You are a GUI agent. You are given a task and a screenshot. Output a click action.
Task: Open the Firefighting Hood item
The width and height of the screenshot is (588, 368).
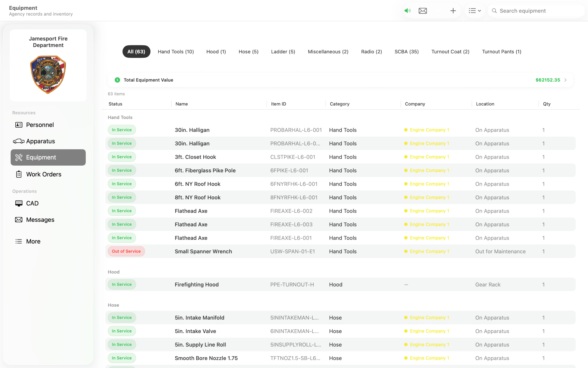point(340,284)
